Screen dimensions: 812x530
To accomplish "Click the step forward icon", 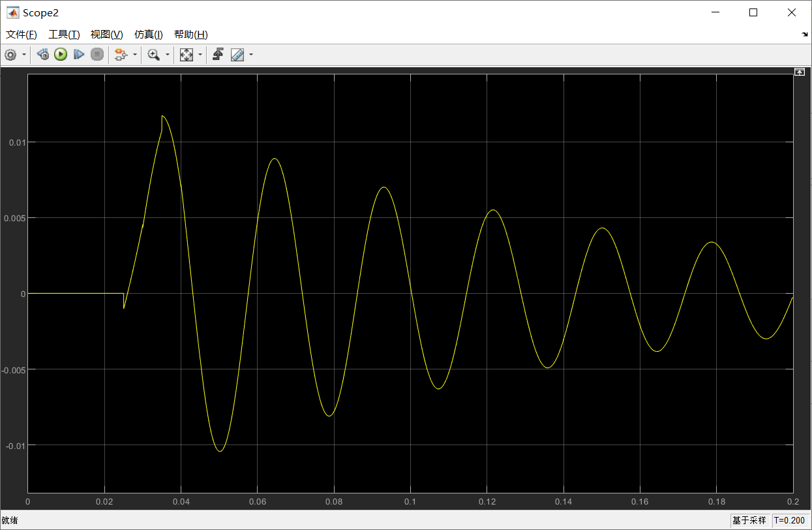I will coord(79,55).
